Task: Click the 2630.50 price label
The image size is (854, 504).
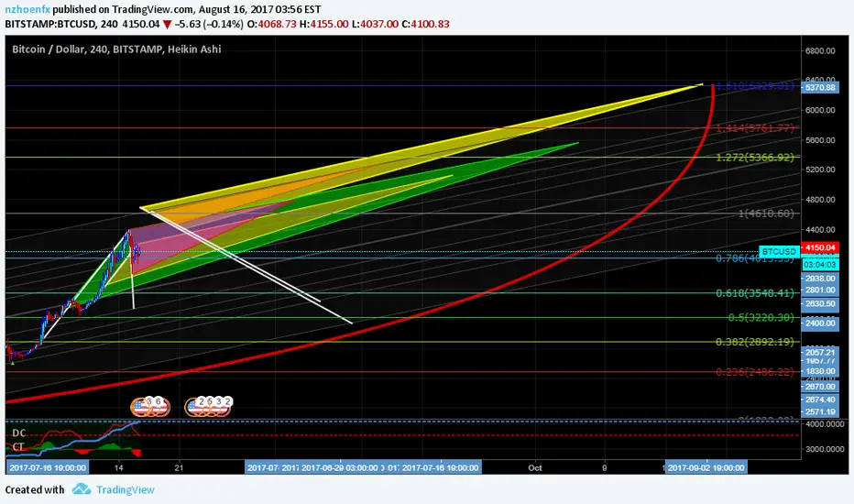Action: tap(820, 304)
